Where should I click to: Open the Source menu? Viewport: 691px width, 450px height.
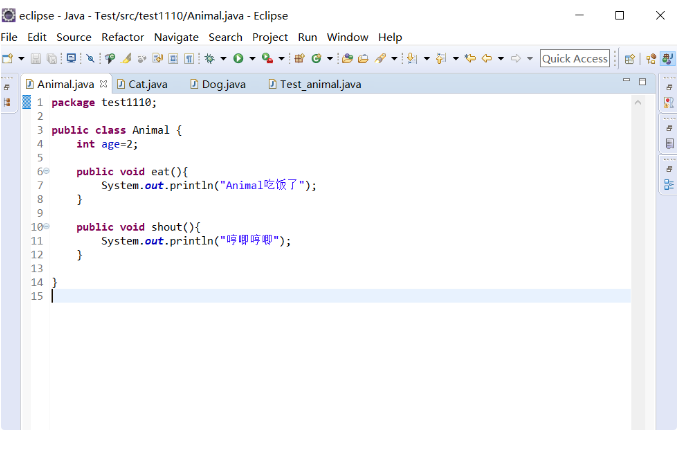click(74, 37)
